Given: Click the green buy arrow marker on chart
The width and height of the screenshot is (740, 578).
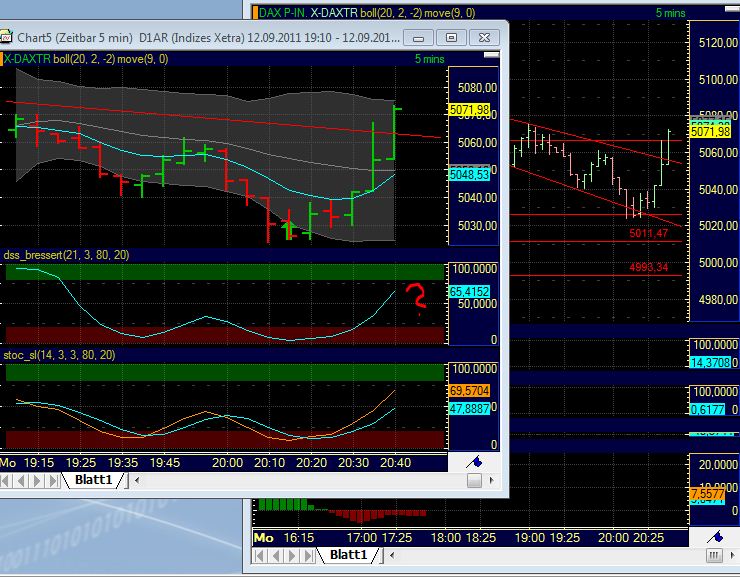Looking at the screenshot, I should (x=288, y=229).
